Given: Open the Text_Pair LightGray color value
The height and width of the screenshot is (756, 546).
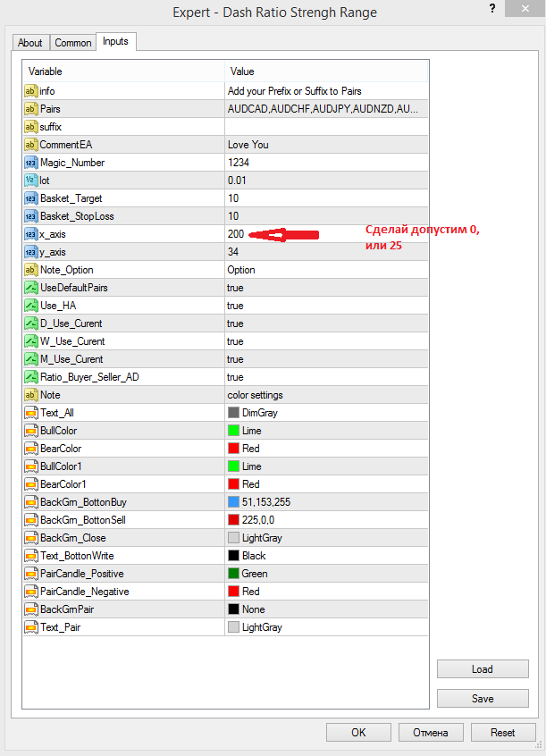Looking at the screenshot, I should 326,626.
